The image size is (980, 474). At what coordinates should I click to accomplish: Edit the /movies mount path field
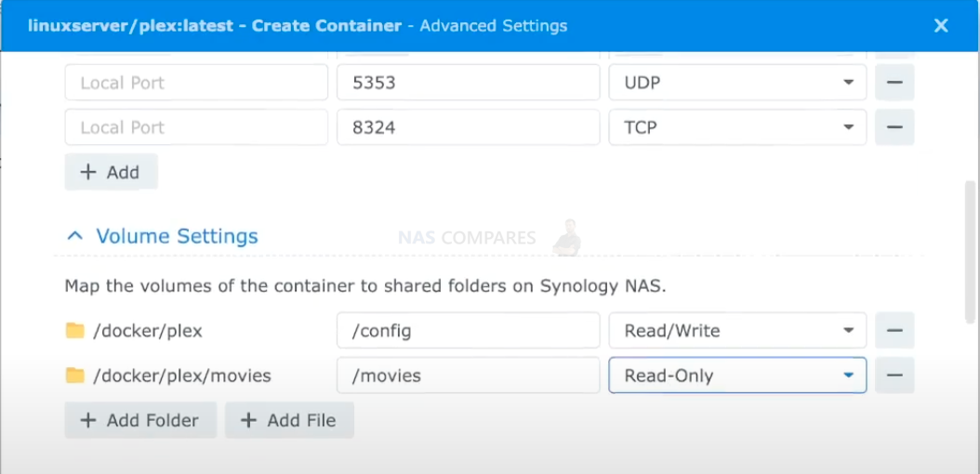tap(468, 375)
